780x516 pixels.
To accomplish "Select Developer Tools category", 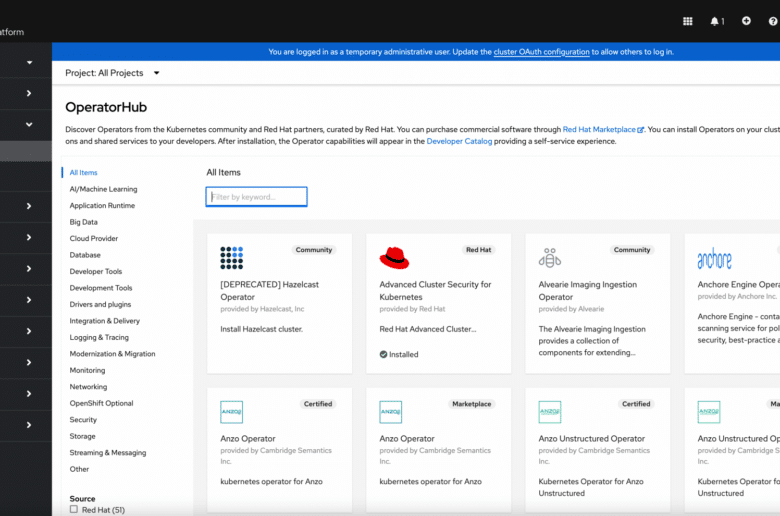I will coord(96,271).
